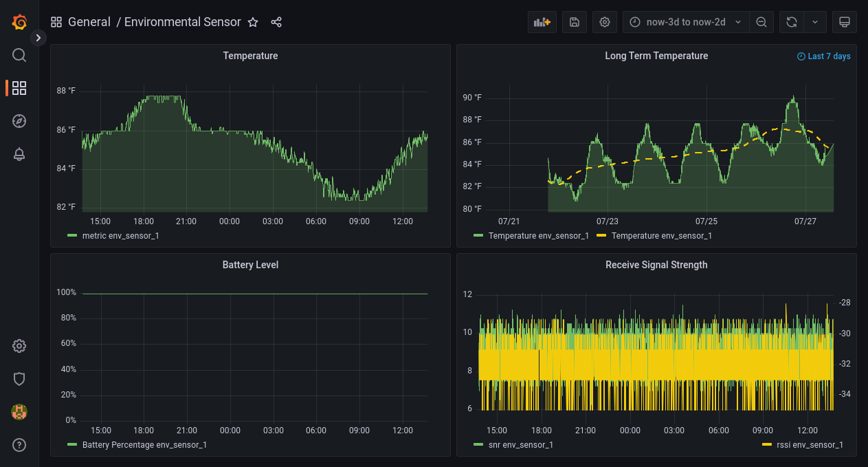The width and height of the screenshot is (868, 467).
Task: Toggle green Temperature env_sensor_1 legend series
Action: (x=539, y=236)
